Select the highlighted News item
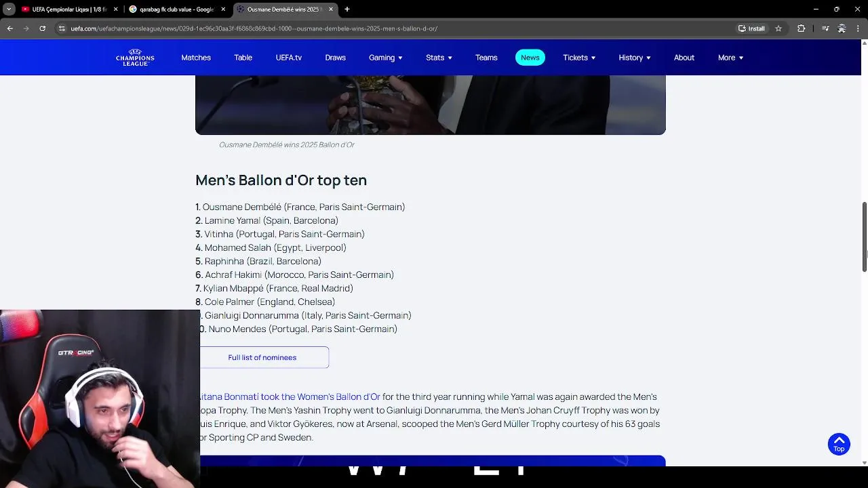Viewport: 868px width, 488px height. (x=530, y=58)
